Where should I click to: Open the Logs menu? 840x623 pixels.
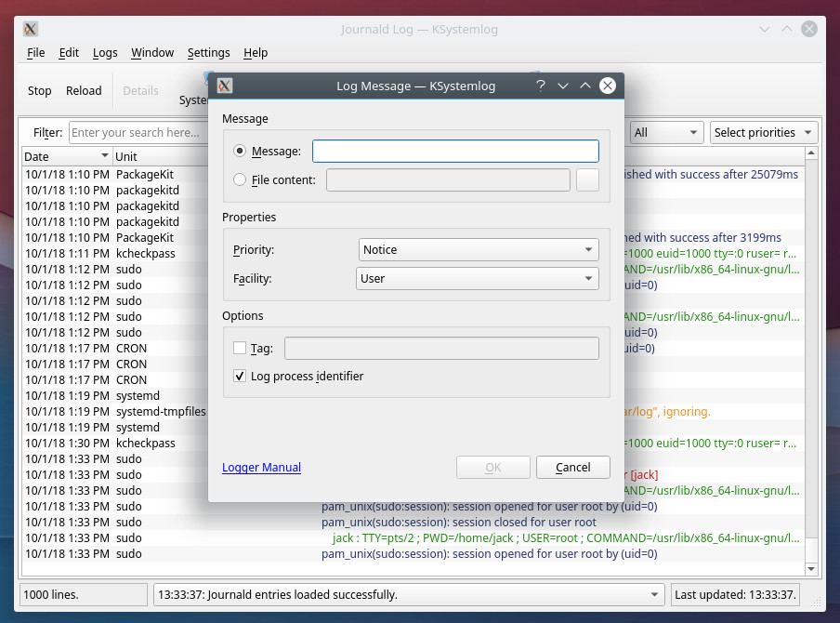pos(105,53)
